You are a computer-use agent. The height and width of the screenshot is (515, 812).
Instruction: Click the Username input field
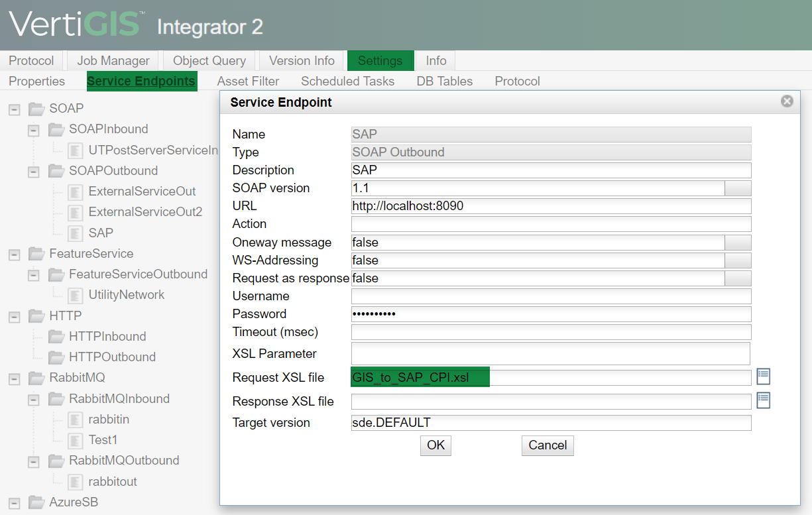pyautogui.click(x=551, y=296)
